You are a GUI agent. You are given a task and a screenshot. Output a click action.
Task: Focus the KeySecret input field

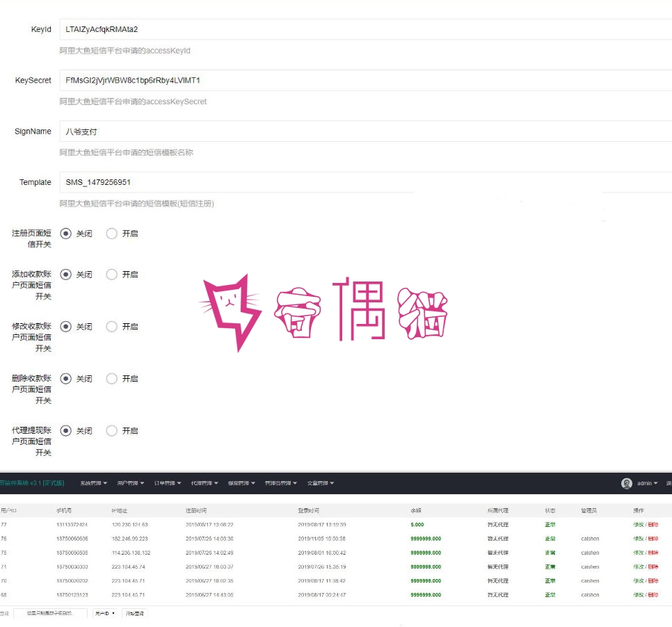pyautogui.click(x=366, y=80)
